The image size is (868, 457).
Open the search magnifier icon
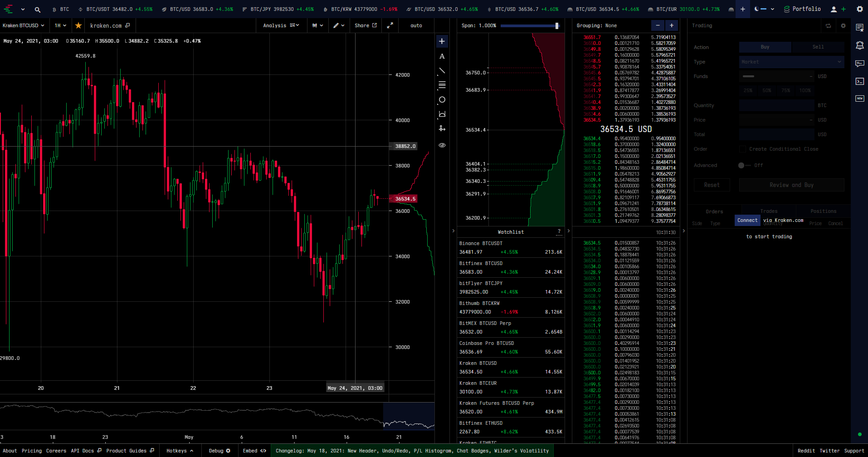(38, 9)
